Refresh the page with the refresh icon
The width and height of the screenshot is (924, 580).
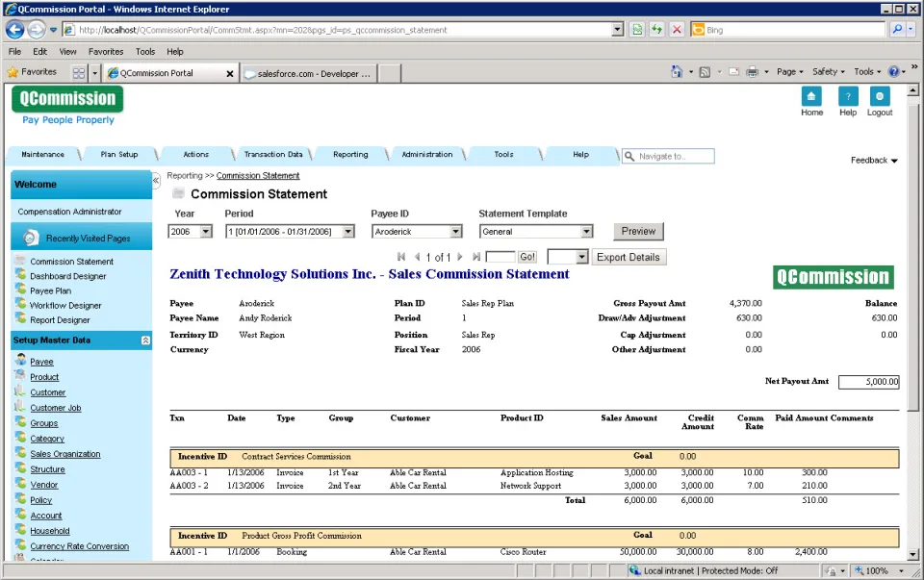coord(656,30)
